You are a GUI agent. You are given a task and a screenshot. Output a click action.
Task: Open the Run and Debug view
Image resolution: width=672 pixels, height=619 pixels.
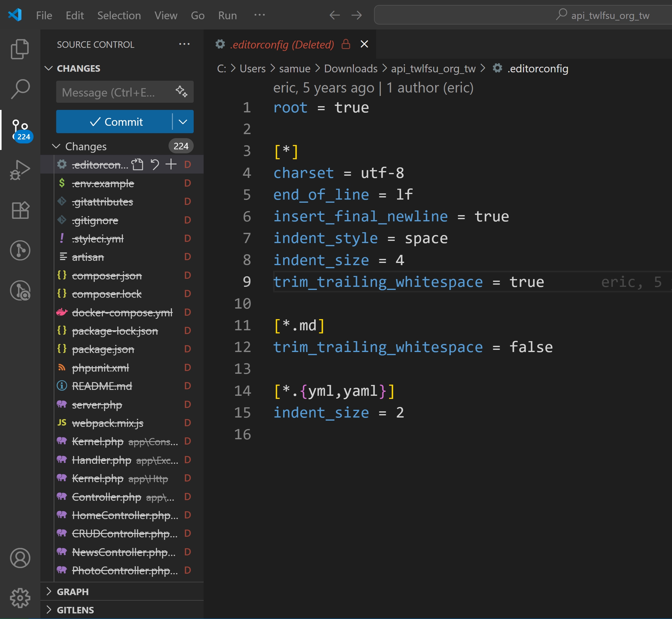[20, 170]
